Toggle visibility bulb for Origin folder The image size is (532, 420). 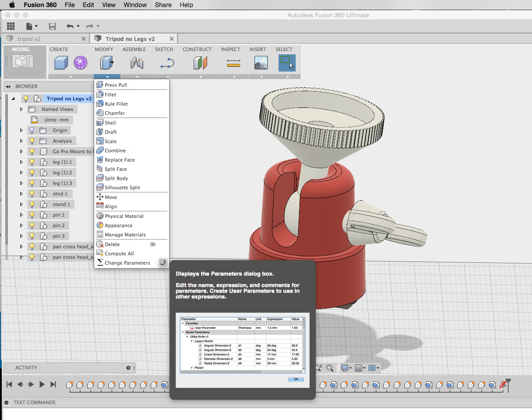point(32,130)
